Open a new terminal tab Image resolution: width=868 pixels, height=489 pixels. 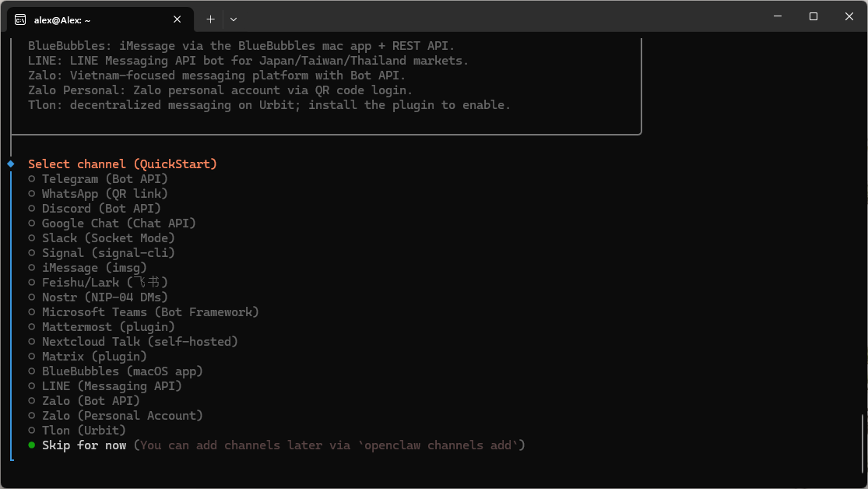click(210, 19)
